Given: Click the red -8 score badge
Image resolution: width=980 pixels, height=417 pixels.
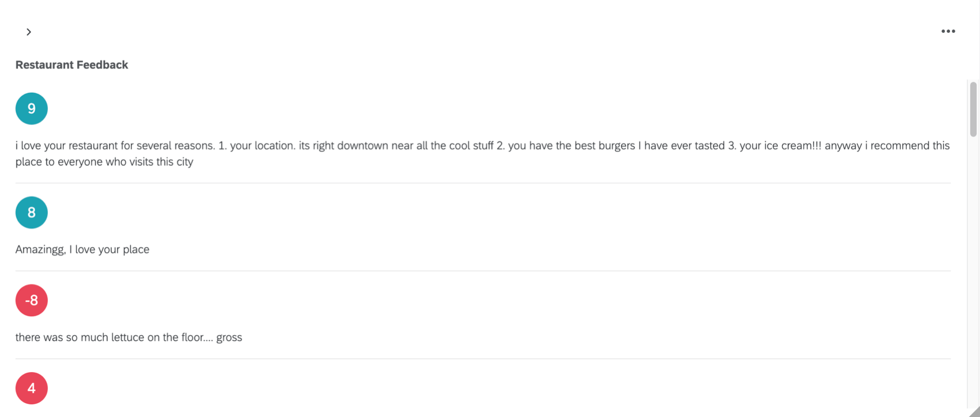Looking at the screenshot, I should pos(32,301).
